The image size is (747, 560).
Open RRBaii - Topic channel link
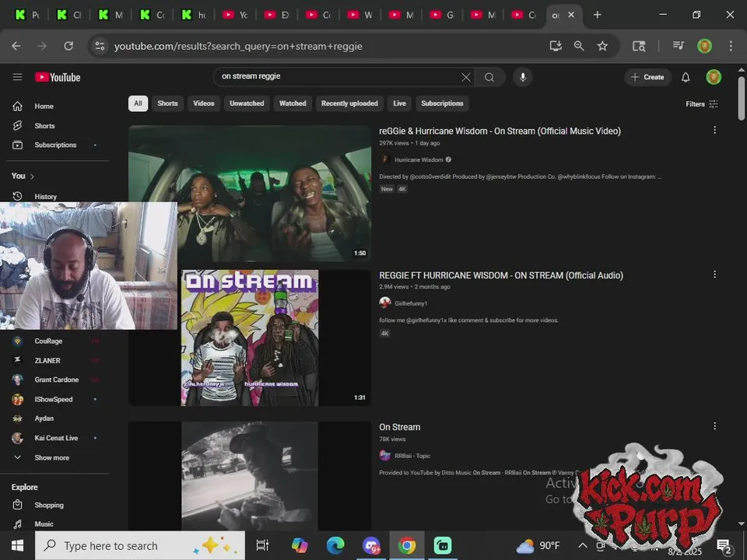coord(412,456)
